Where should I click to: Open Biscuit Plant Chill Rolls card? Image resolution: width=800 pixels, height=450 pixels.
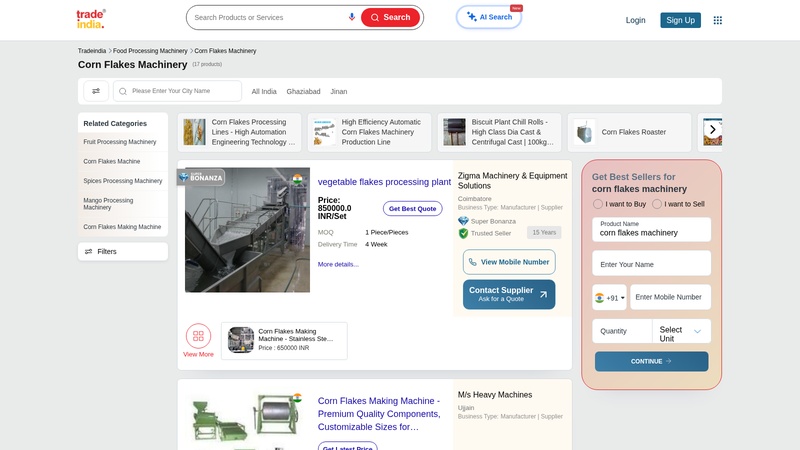pyautogui.click(x=499, y=132)
